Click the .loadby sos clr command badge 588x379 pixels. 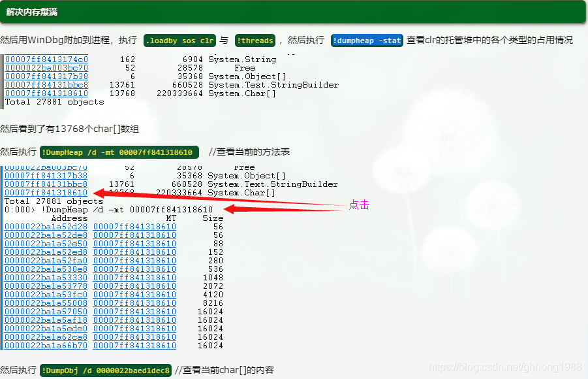[x=179, y=41]
